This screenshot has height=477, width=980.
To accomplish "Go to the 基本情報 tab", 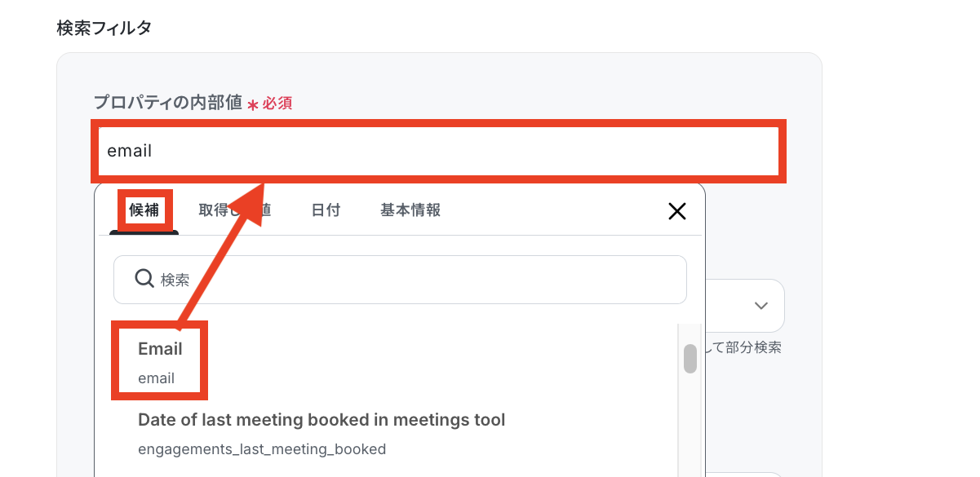I will point(410,210).
